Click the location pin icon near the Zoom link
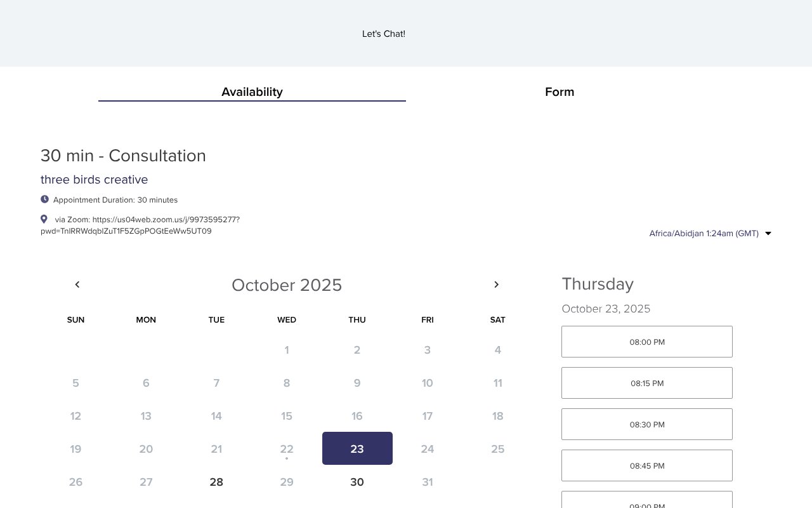This screenshot has width=812, height=508. (x=44, y=218)
